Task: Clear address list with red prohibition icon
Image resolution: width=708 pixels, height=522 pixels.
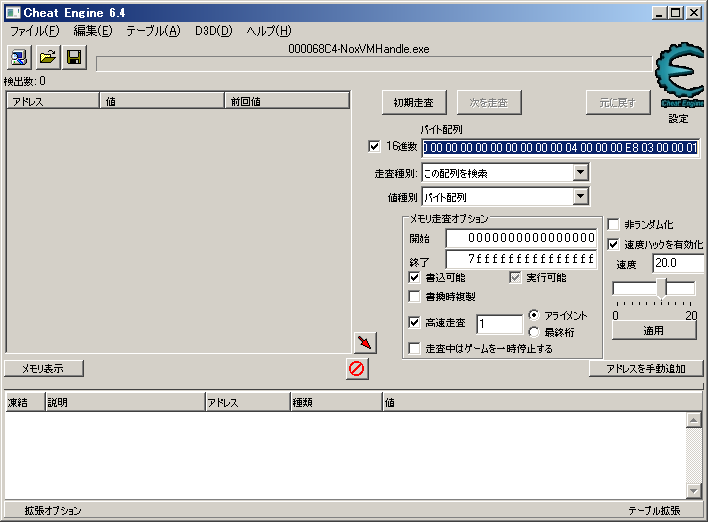Action: coord(357,368)
